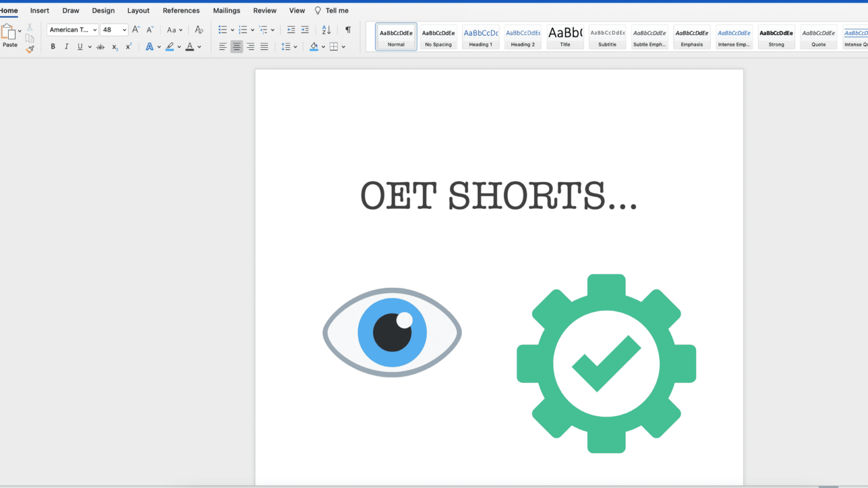Insert a multilevel list
The height and width of the screenshot is (488, 868).
[263, 29]
